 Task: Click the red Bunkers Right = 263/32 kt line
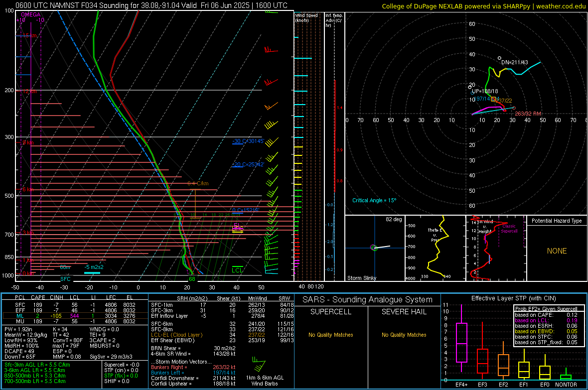(193, 368)
